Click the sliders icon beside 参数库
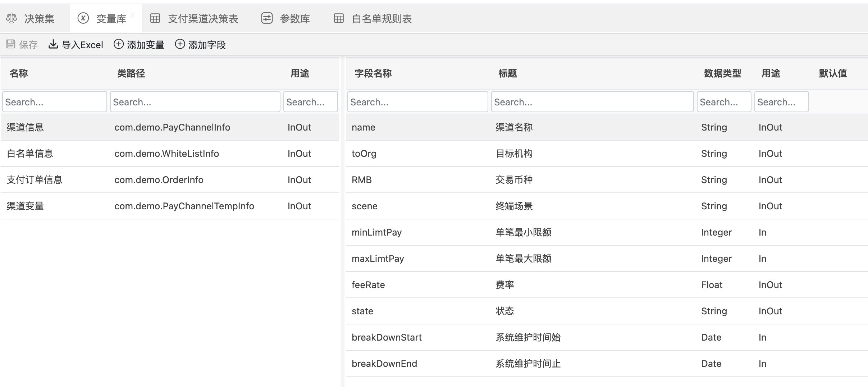 coord(267,18)
